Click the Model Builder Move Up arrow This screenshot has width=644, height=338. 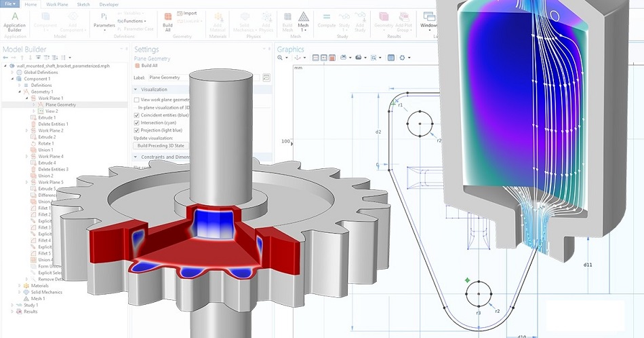pyautogui.click(x=22, y=58)
